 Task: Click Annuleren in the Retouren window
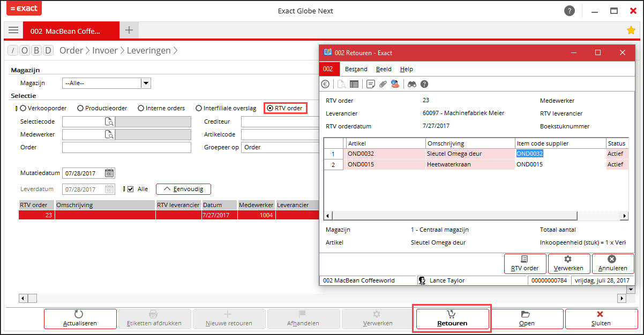pyautogui.click(x=613, y=263)
